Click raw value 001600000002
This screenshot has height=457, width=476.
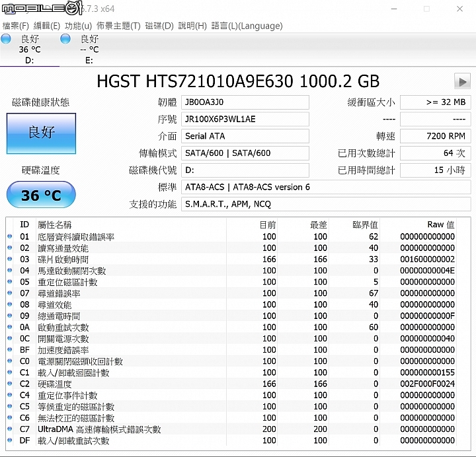point(427,259)
